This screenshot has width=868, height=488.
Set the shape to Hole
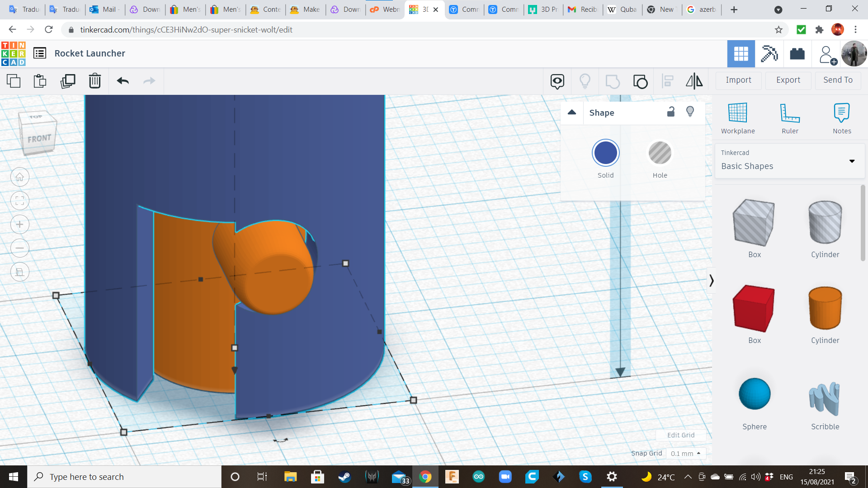(x=660, y=153)
